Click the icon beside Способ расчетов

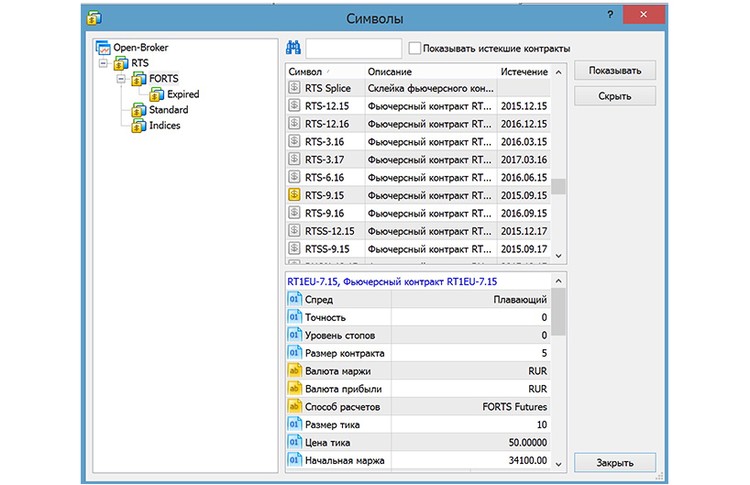click(294, 406)
